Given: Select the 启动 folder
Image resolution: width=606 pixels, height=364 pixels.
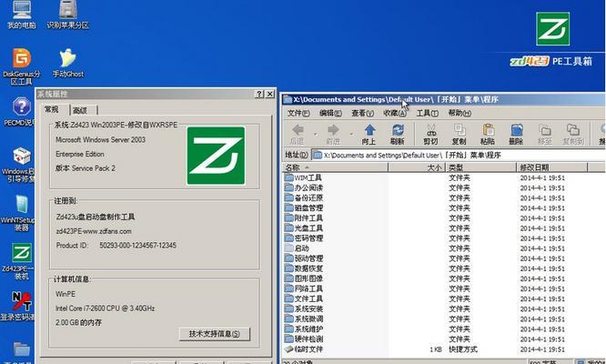Looking at the screenshot, I should 297,248.
